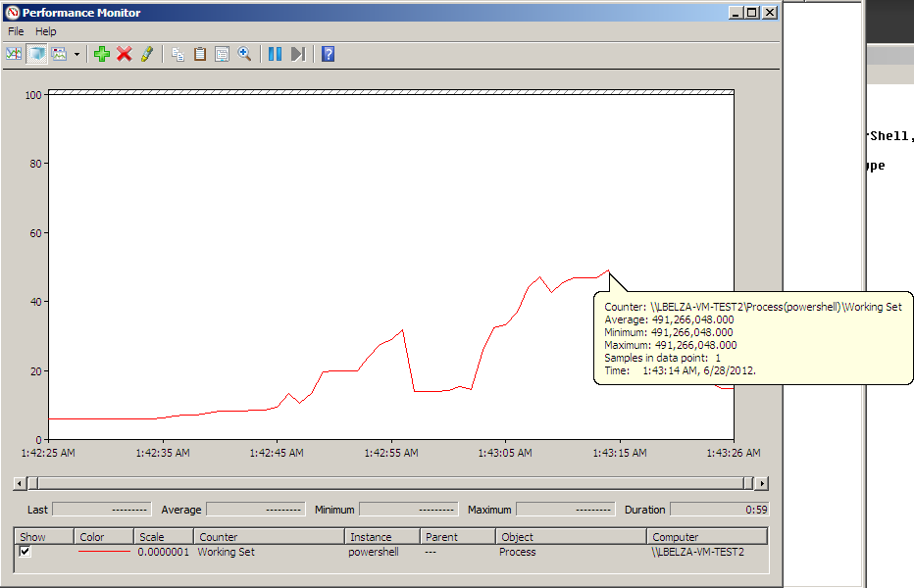Select 'Working Set' counter text
Image resolution: width=914 pixels, height=588 pixels.
[227, 552]
